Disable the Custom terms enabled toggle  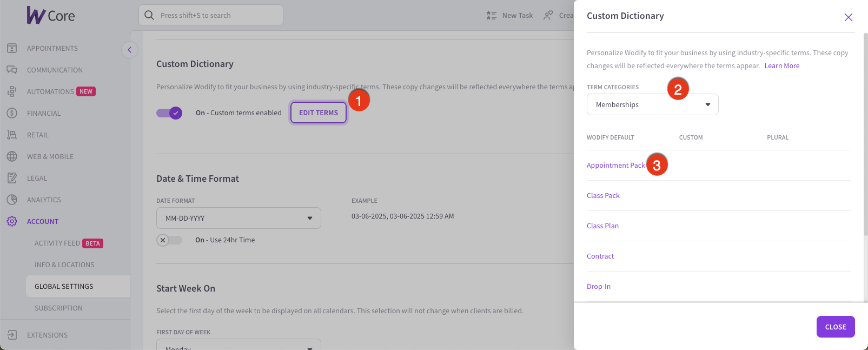pyautogui.click(x=169, y=113)
